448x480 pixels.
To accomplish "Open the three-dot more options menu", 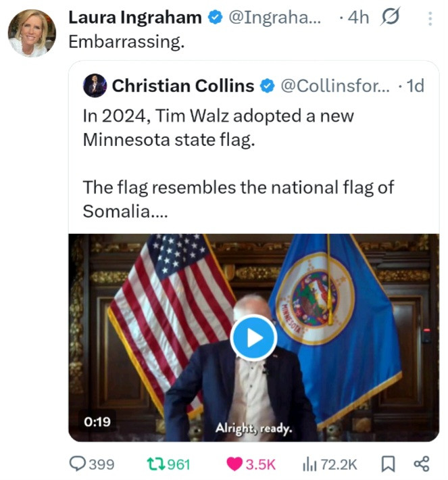I will coord(429,19).
